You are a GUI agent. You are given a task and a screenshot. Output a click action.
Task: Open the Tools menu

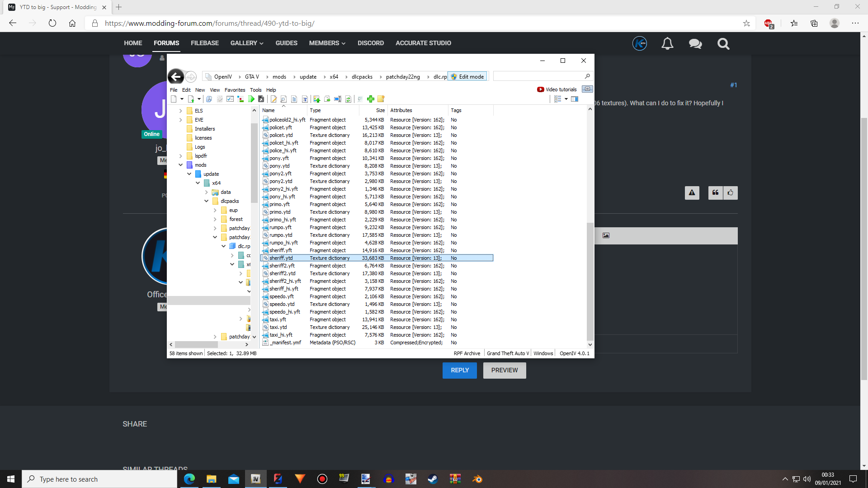[255, 90]
